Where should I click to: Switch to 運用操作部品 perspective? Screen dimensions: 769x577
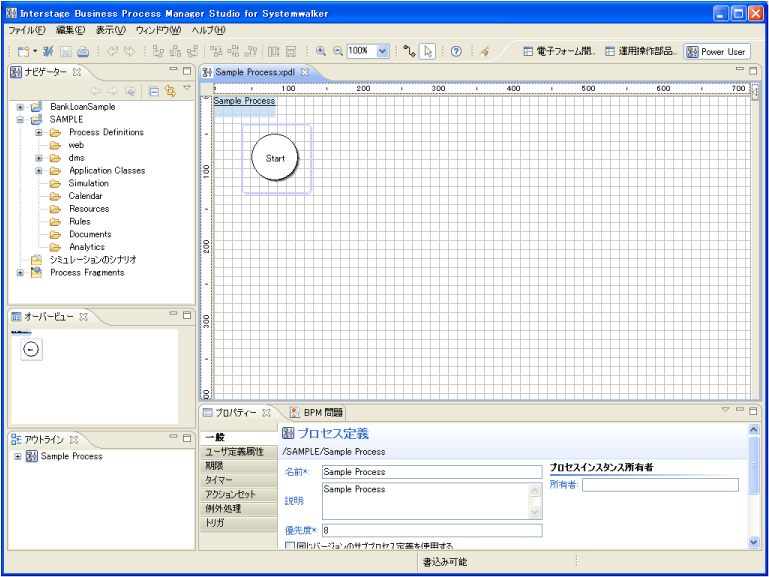tap(641, 51)
